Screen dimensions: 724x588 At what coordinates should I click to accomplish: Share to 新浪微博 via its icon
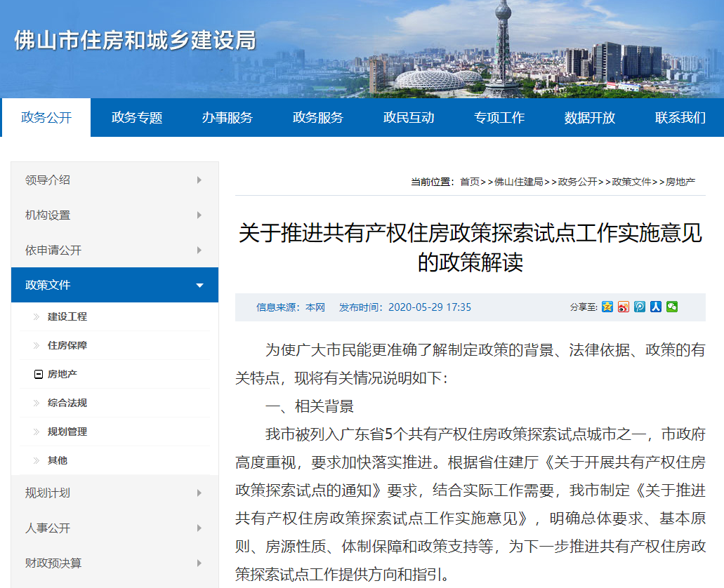(x=623, y=307)
